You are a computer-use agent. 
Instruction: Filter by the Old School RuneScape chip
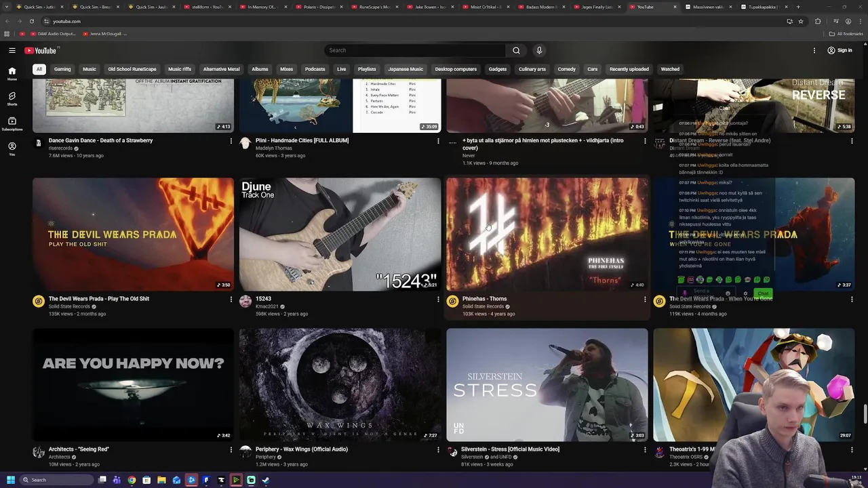[x=132, y=69]
